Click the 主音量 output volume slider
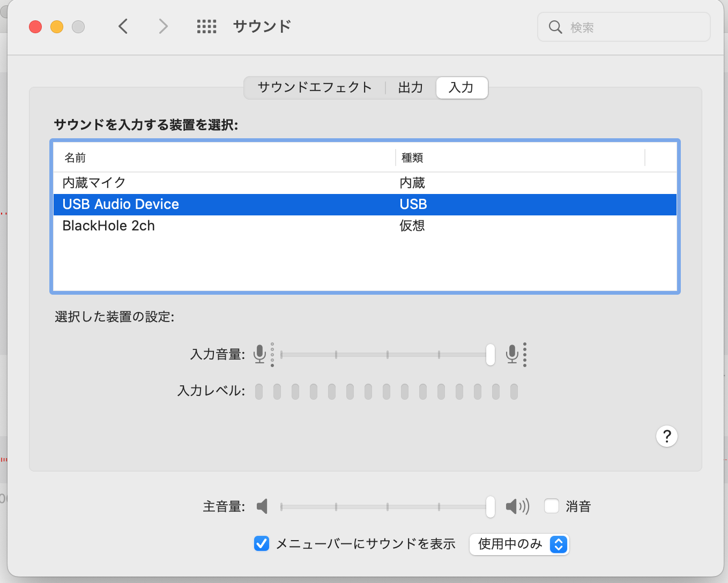This screenshot has width=728, height=583. tap(386, 507)
